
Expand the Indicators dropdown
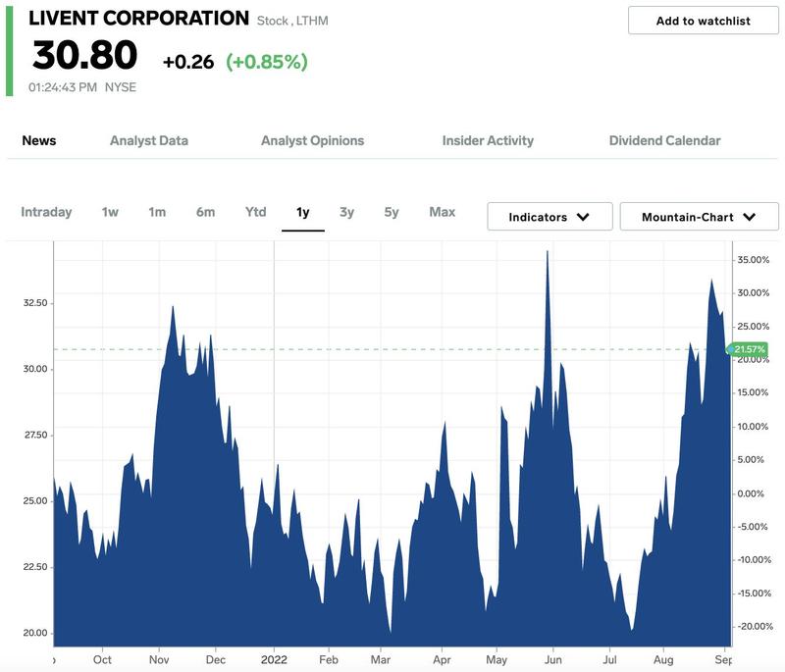tap(549, 217)
